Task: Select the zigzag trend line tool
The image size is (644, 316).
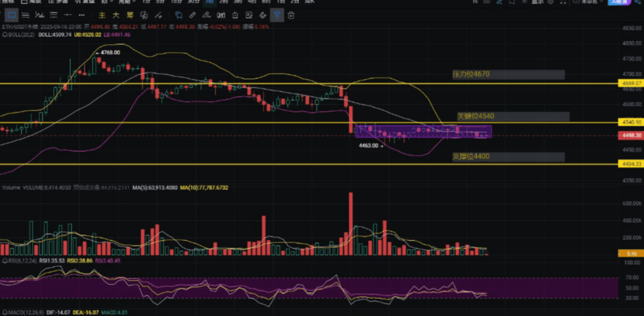Action: point(39,15)
